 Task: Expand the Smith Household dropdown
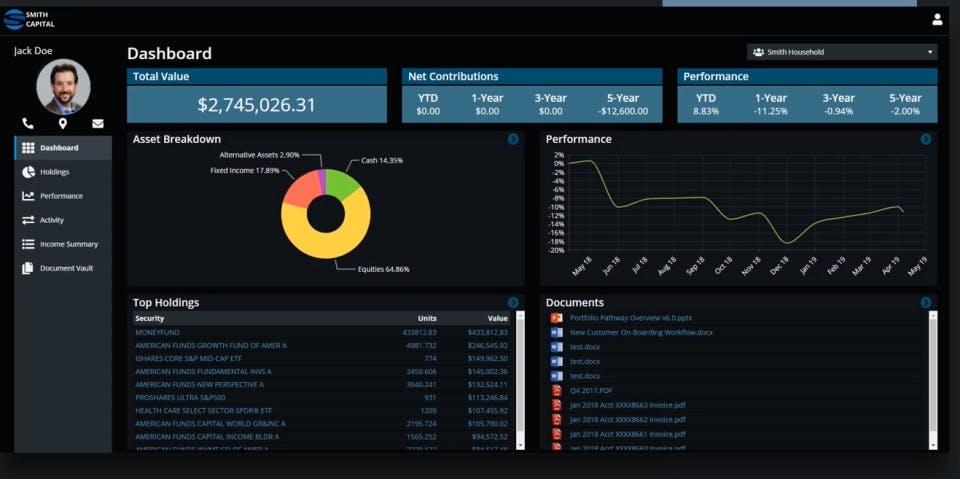coord(842,52)
